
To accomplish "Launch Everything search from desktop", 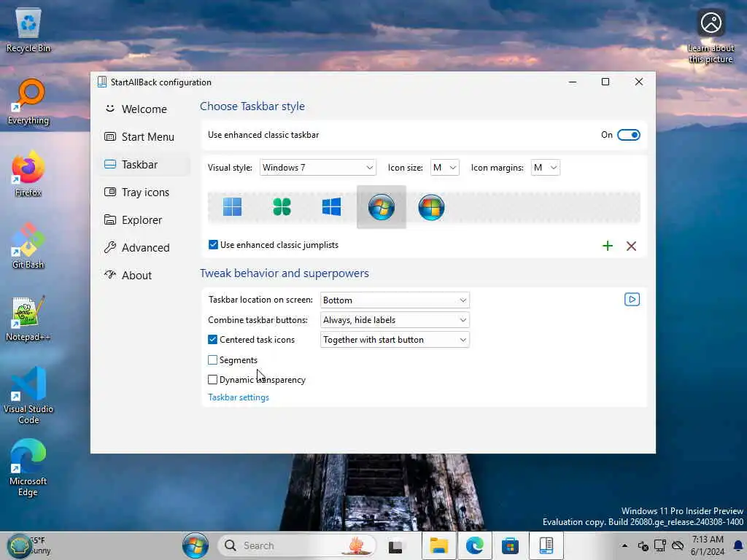I will tap(28, 102).
